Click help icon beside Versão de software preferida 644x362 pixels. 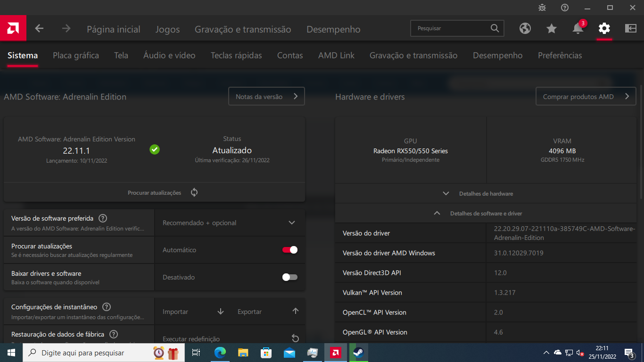click(x=103, y=218)
